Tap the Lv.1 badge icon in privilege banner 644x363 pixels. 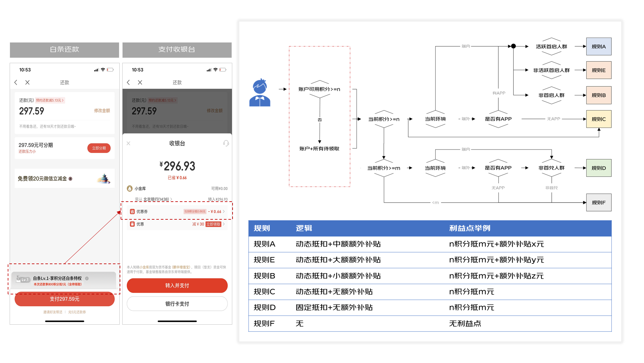pyautogui.click(x=23, y=279)
